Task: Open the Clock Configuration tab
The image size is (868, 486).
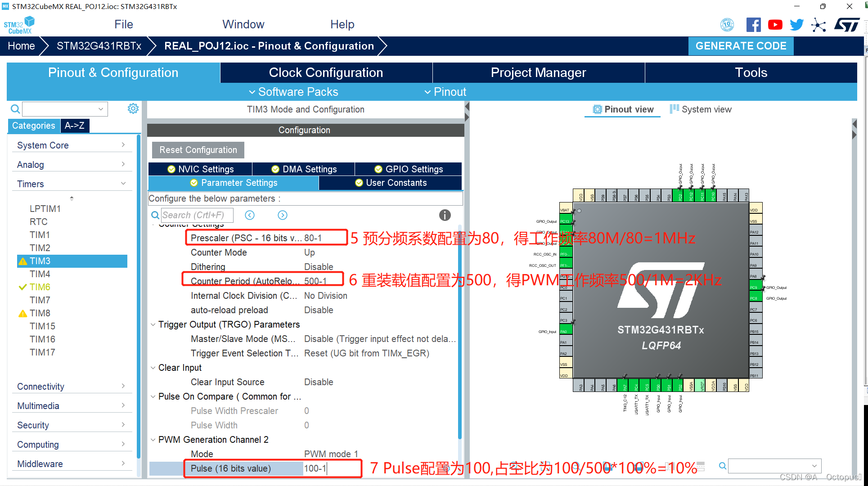Action: [326, 72]
